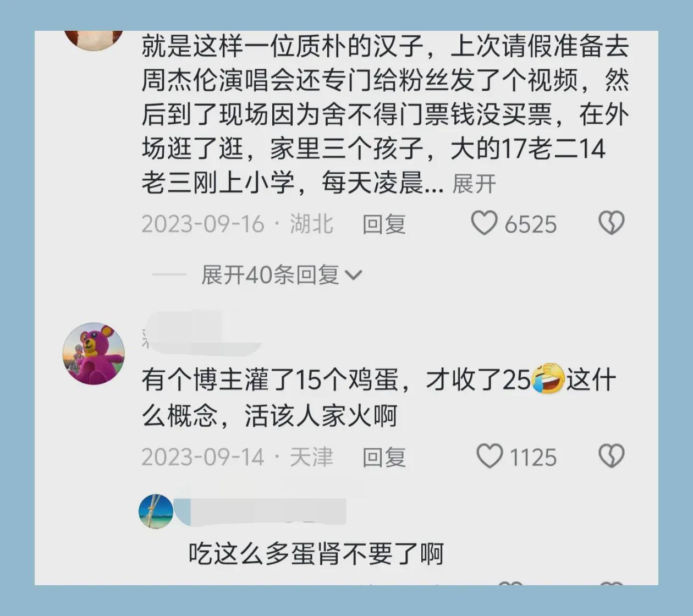Tap the 1125 like count
The image size is (693, 616).
click(533, 458)
